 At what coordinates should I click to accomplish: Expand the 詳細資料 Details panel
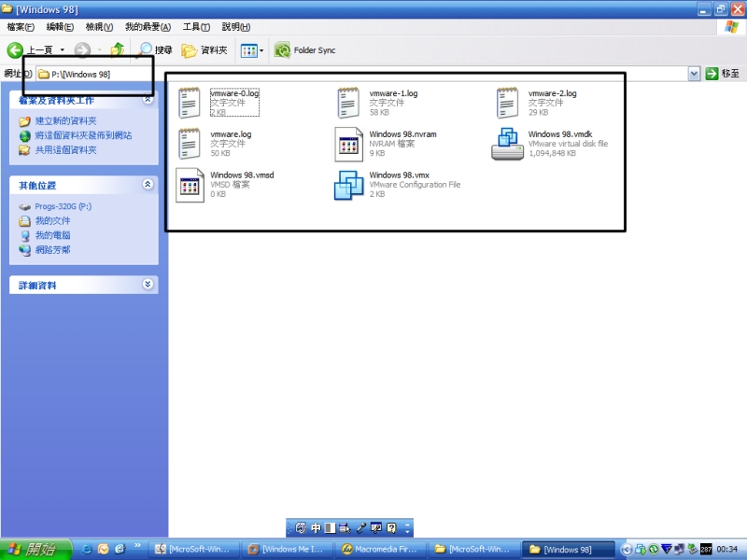(x=148, y=285)
